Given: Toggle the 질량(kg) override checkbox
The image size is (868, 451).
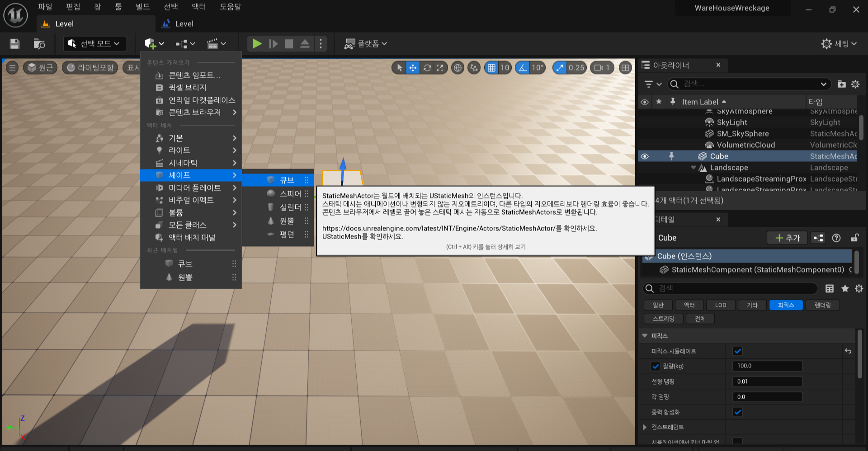Looking at the screenshot, I should 656,366.
